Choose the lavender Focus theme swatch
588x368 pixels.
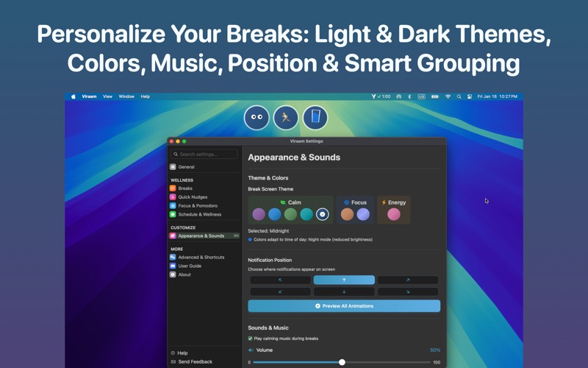363,214
